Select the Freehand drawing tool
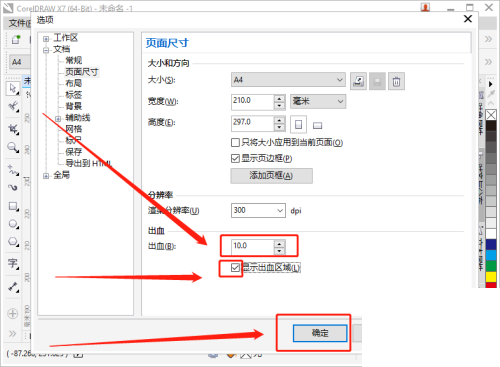 coord(13,170)
